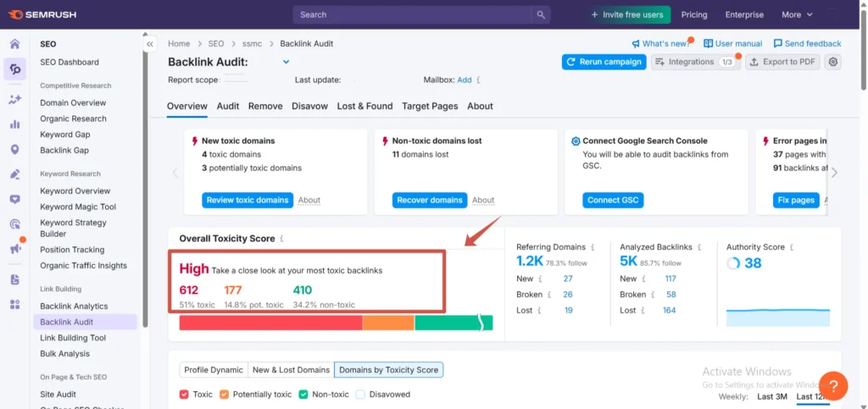Click Recover domains button
The width and height of the screenshot is (868, 409).
pos(430,200)
